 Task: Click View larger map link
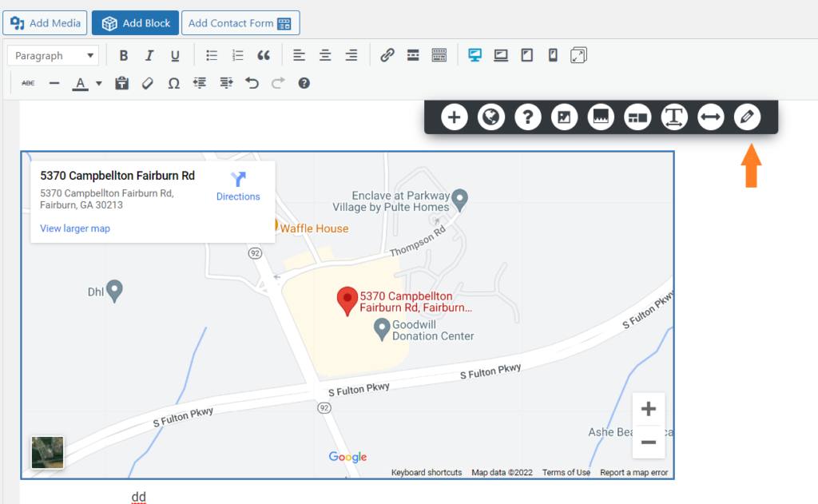[x=75, y=228]
